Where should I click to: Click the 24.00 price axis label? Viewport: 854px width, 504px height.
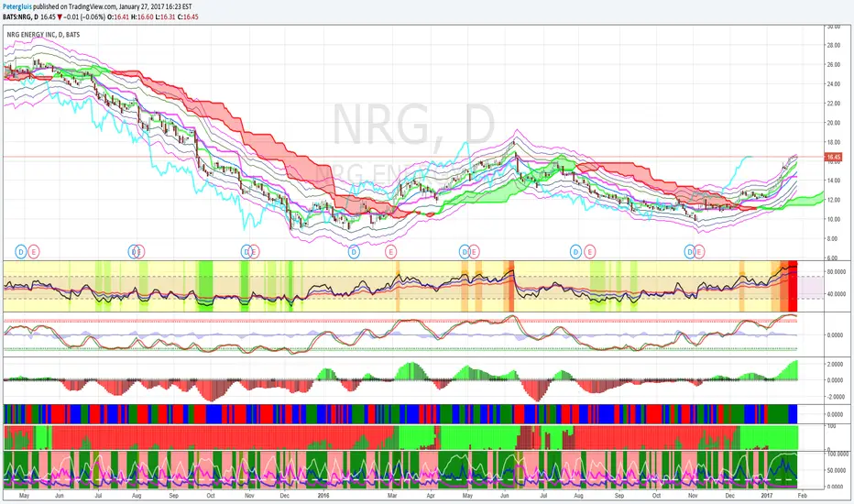833,84
